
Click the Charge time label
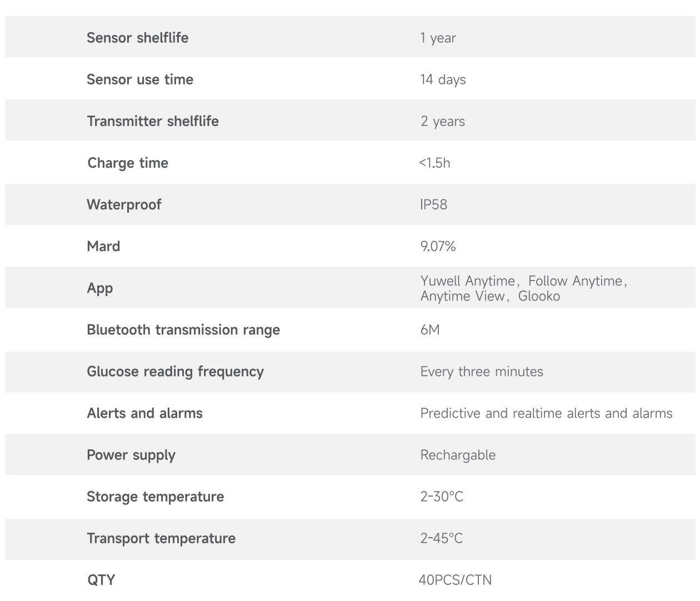coord(128,163)
